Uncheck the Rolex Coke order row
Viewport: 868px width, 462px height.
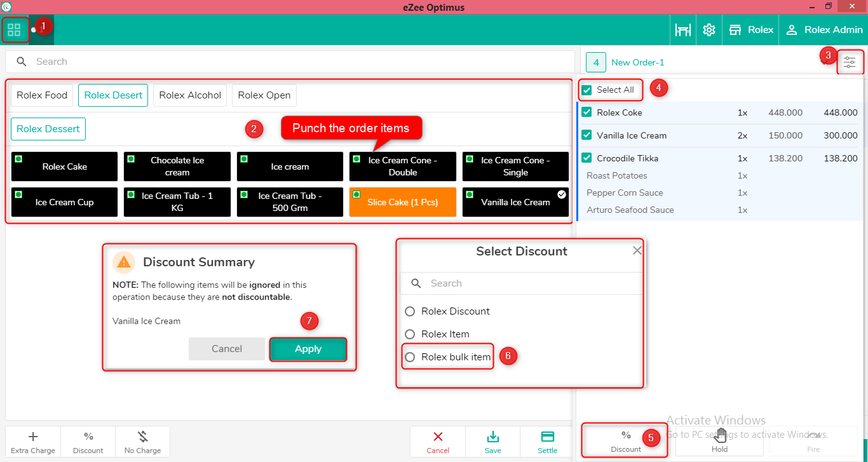(587, 113)
